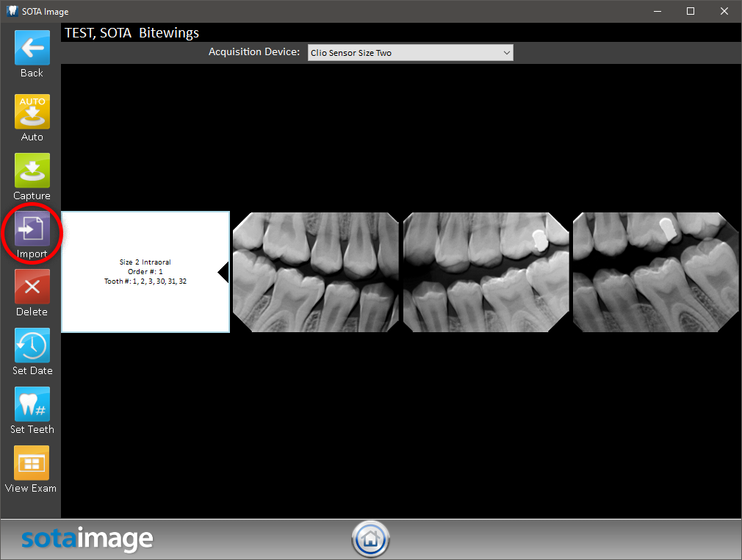The width and height of the screenshot is (742, 560).
Task: Click the black arrow marker beside placeholder
Action: click(223, 273)
